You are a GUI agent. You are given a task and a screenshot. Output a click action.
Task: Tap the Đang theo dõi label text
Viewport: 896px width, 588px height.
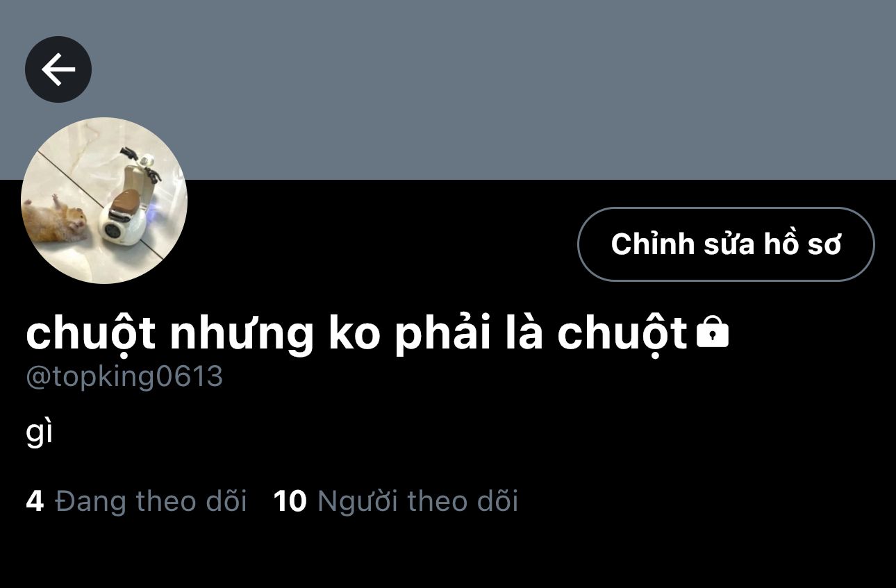pyautogui.click(x=151, y=501)
